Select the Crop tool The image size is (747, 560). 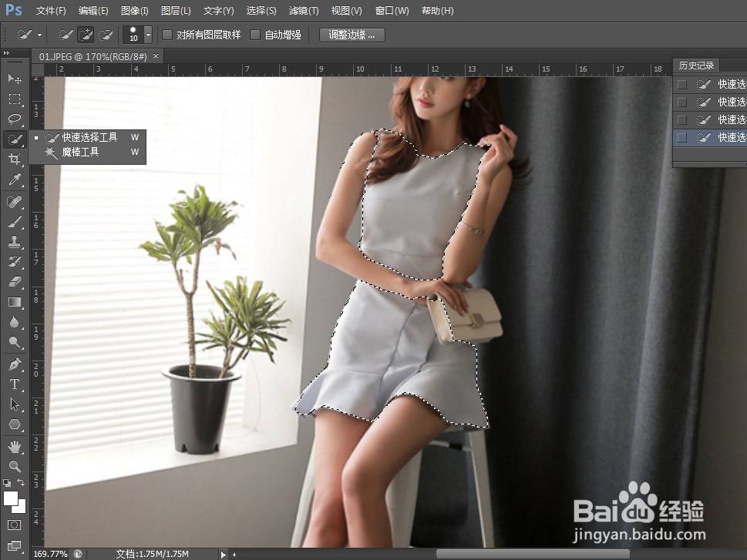point(15,159)
